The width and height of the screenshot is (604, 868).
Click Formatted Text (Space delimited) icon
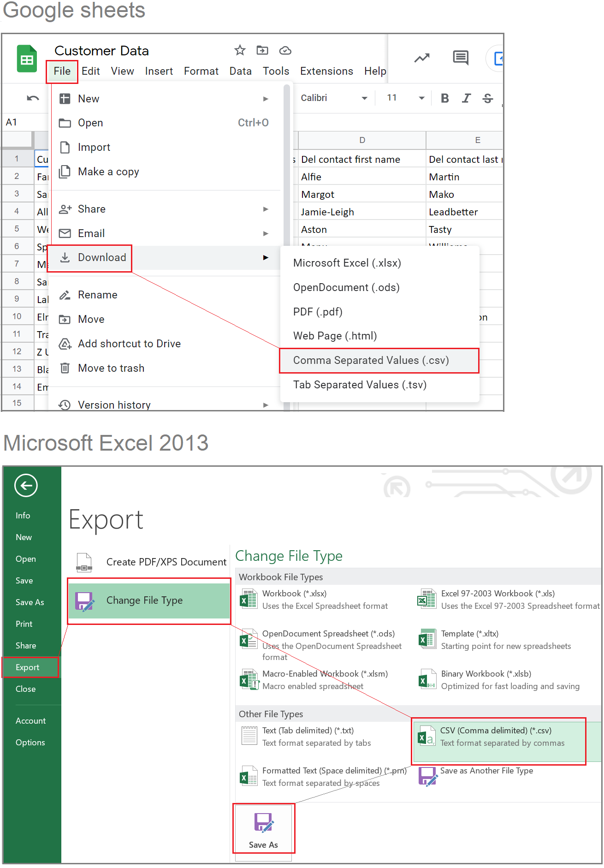[249, 776]
